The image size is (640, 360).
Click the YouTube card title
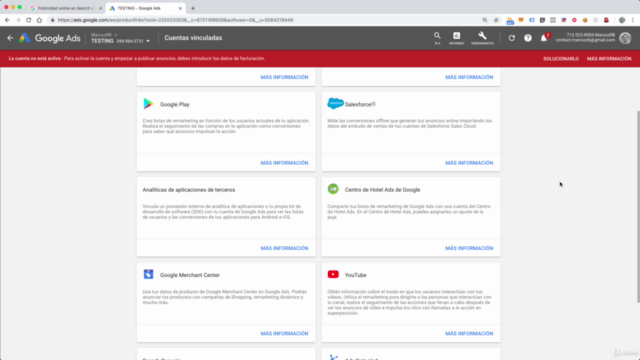[356, 275]
